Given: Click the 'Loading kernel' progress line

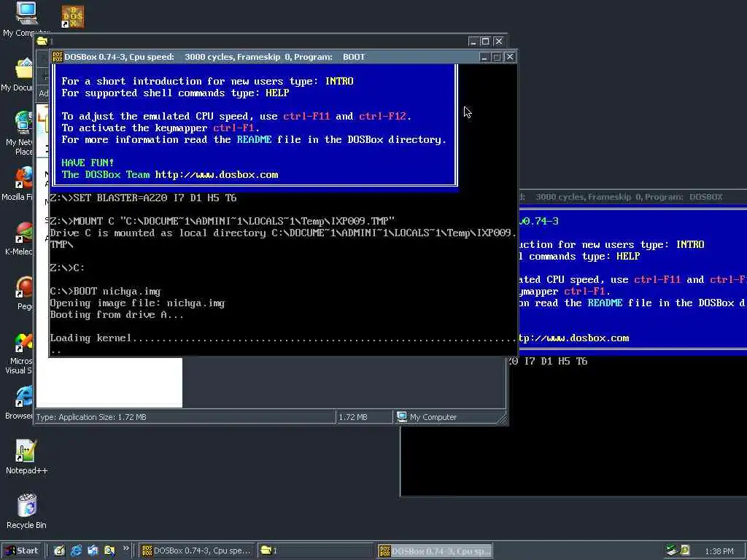Looking at the screenshot, I should 283,338.
